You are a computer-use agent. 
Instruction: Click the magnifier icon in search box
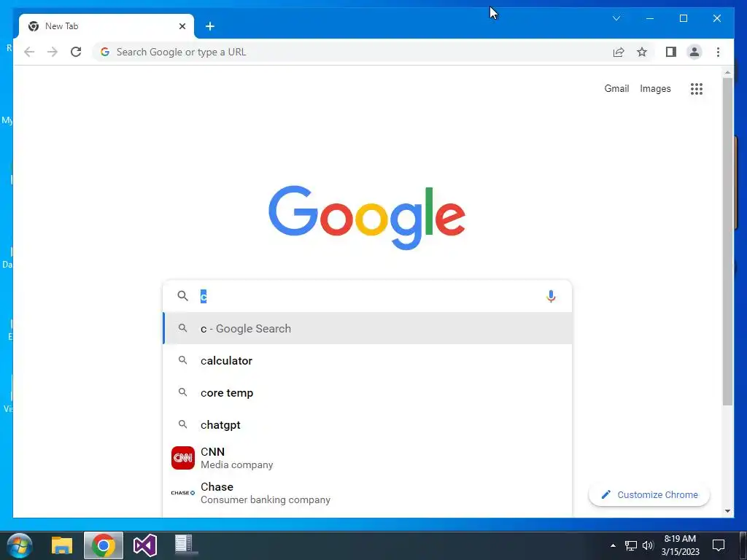point(183,296)
